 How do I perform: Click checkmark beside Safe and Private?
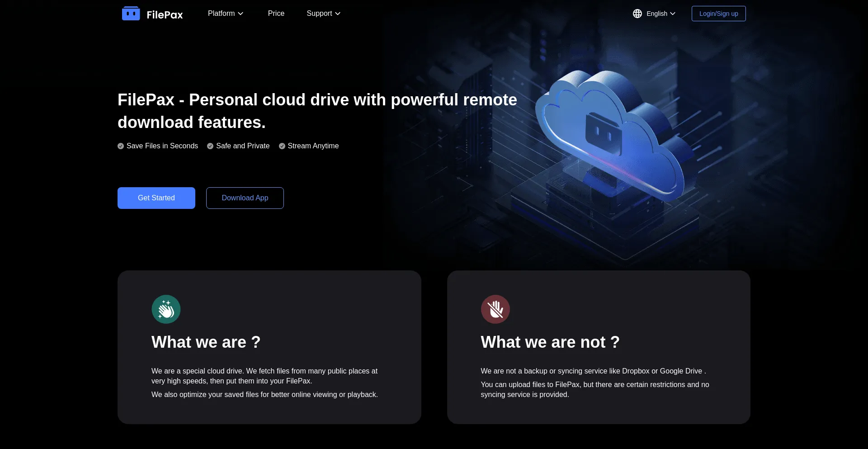pos(210,146)
